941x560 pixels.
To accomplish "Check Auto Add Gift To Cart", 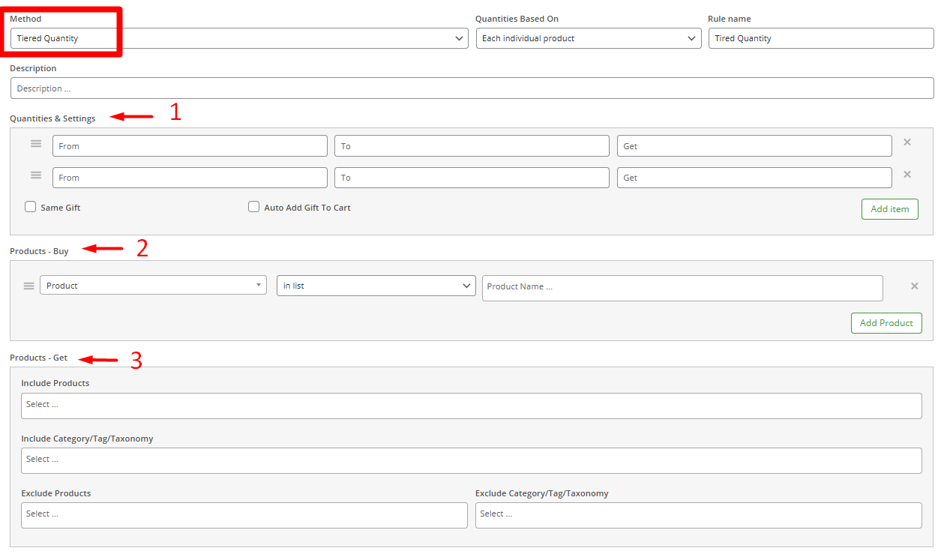I will [x=254, y=207].
